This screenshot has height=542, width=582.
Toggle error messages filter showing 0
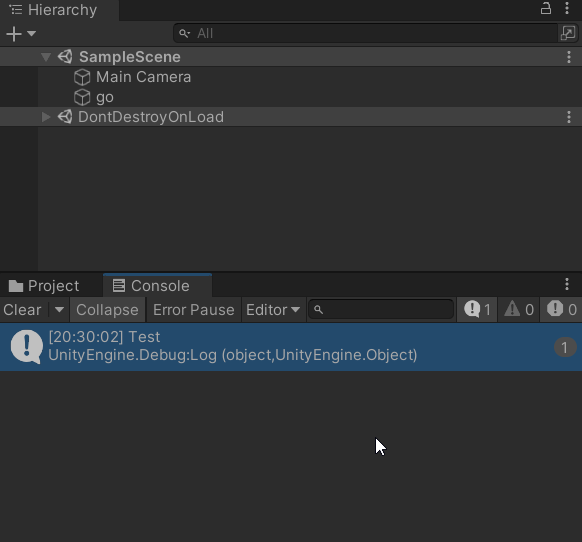[561, 309]
